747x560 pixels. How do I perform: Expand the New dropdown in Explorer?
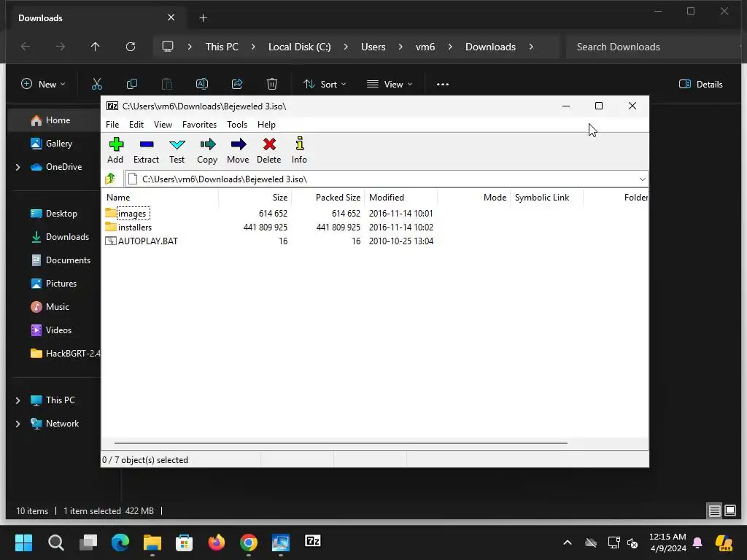(43, 85)
